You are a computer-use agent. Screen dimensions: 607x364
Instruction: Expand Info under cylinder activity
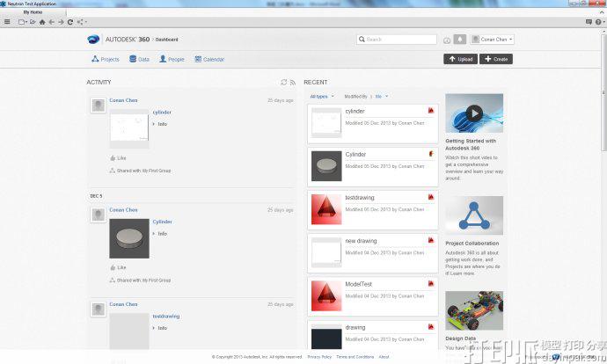pyautogui.click(x=159, y=124)
